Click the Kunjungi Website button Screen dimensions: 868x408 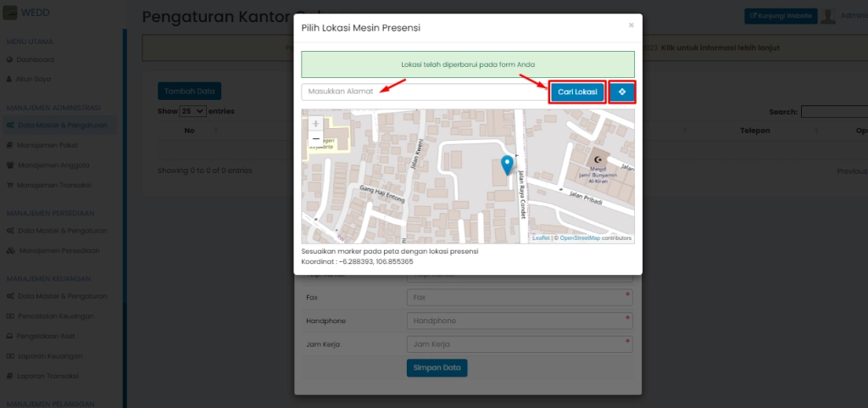(780, 15)
